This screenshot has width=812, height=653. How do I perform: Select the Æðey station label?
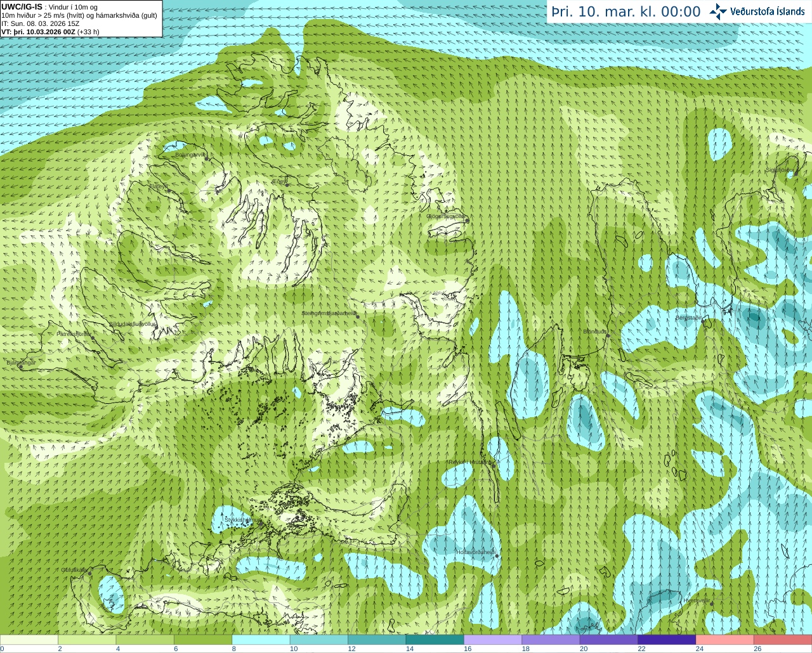click(x=279, y=181)
